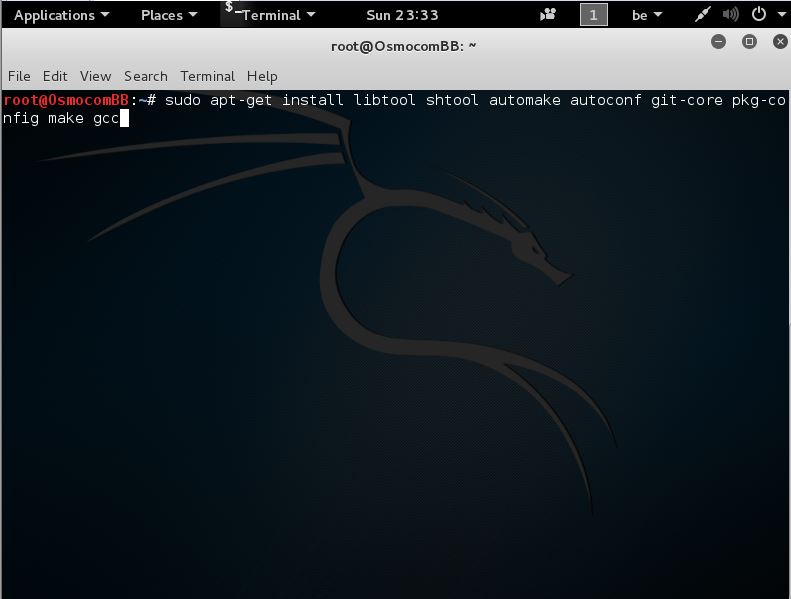The width and height of the screenshot is (791, 599).
Task: Click the root@OsmocomBB window title
Action: (403, 46)
